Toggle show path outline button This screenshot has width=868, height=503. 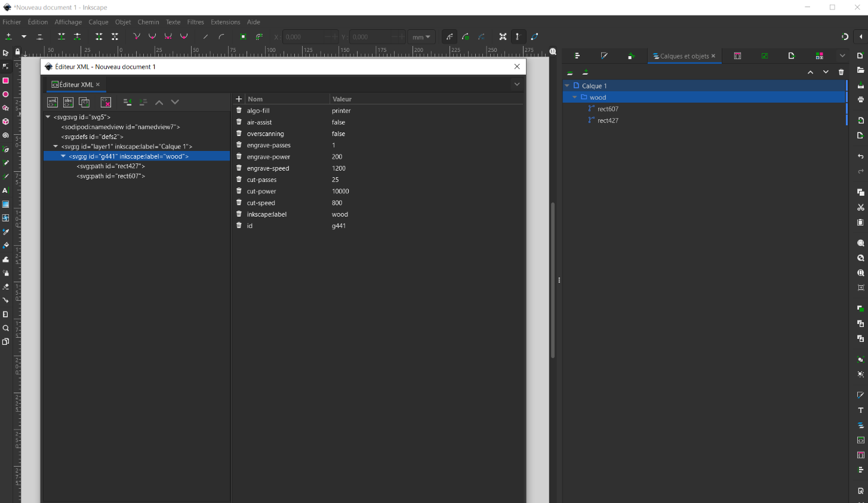pos(534,36)
